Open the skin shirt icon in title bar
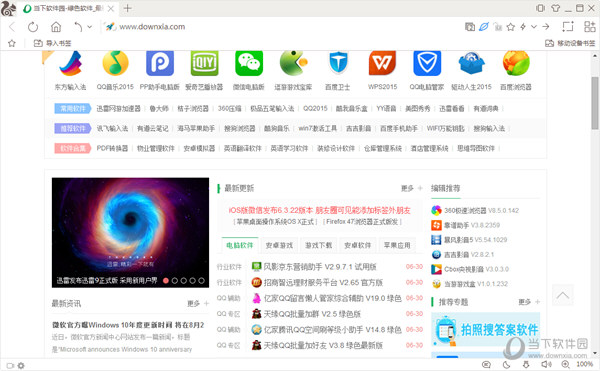The image size is (600, 371). coord(556,8)
